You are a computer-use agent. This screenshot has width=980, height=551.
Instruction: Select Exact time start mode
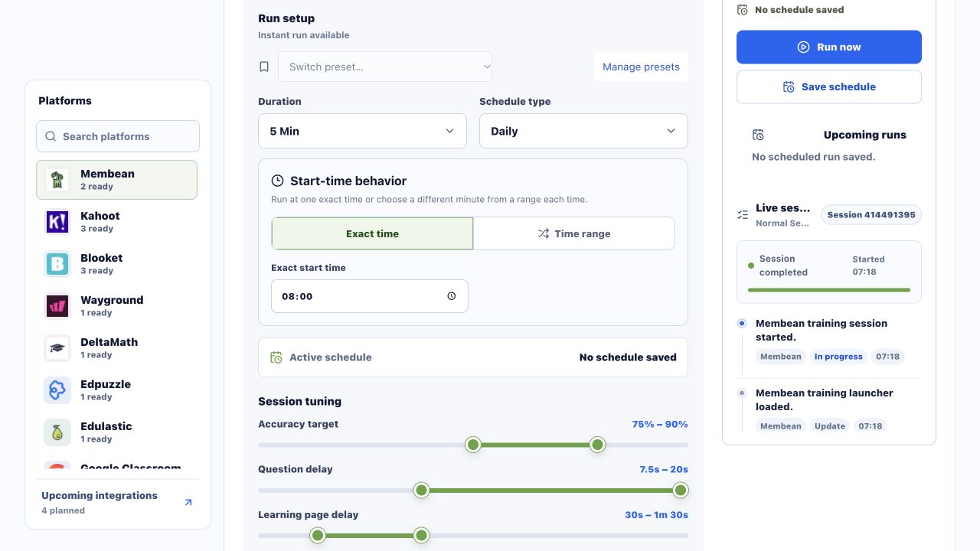point(372,233)
